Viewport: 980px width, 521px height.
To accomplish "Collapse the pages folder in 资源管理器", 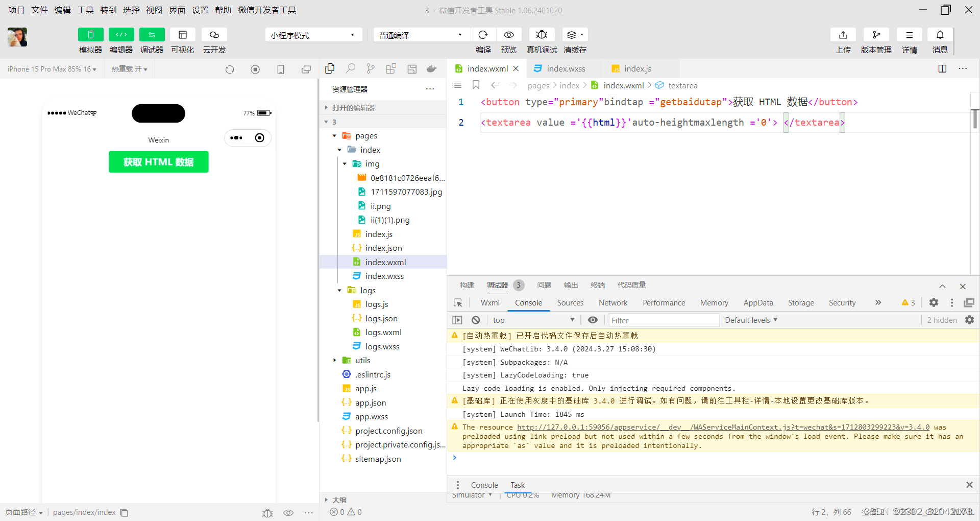I will (x=335, y=135).
